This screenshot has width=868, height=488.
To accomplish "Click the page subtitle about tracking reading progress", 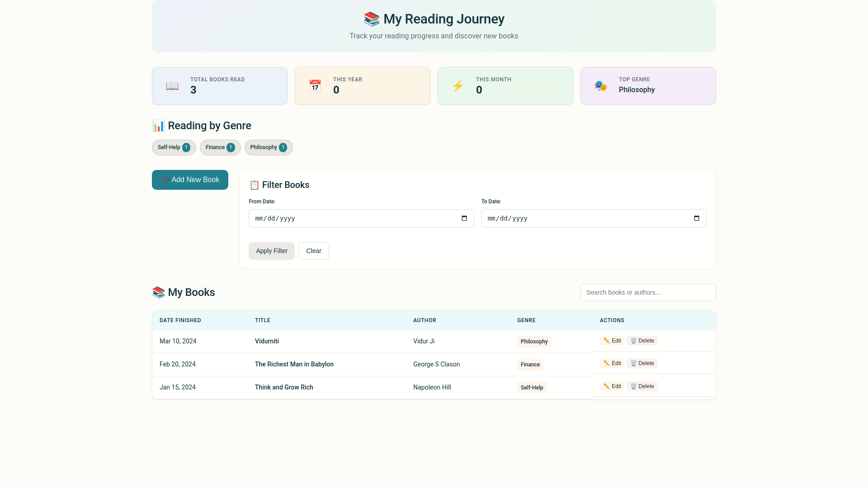I will coord(434,36).
